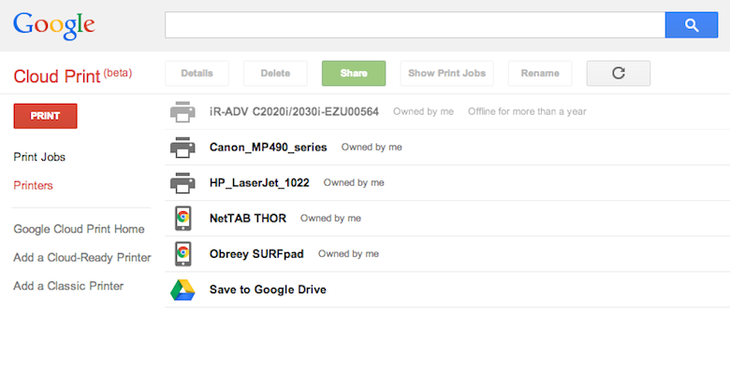Open Print Jobs in the sidebar

[40, 157]
